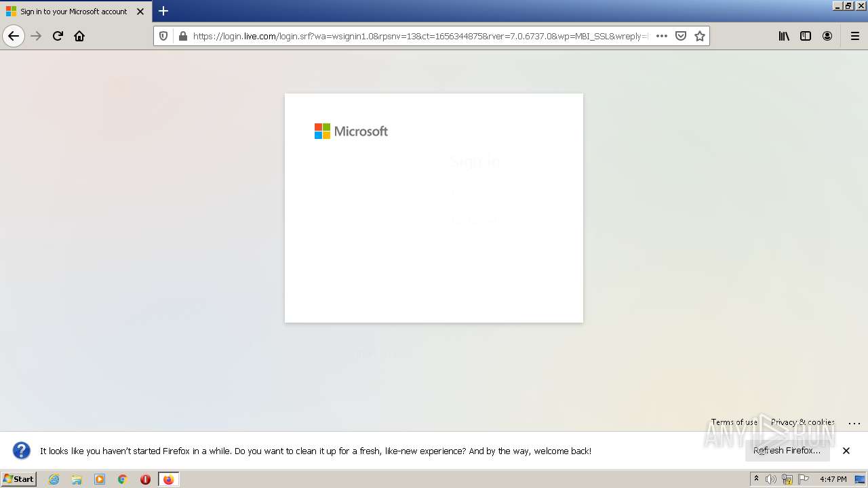Show the sidebars panel
Image resolution: width=868 pixels, height=488 pixels.
point(806,36)
